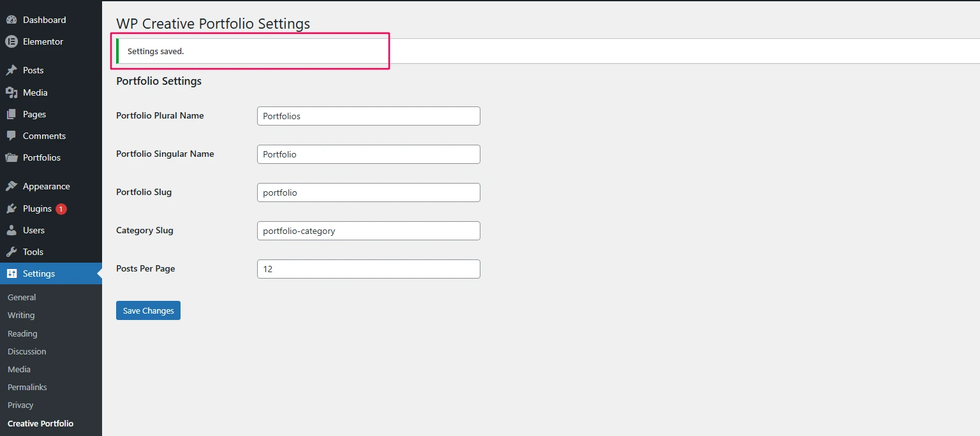The image size is (980, 436).
Task: Open Comments using the speech bubble icon
Action: tap(13, 136)
